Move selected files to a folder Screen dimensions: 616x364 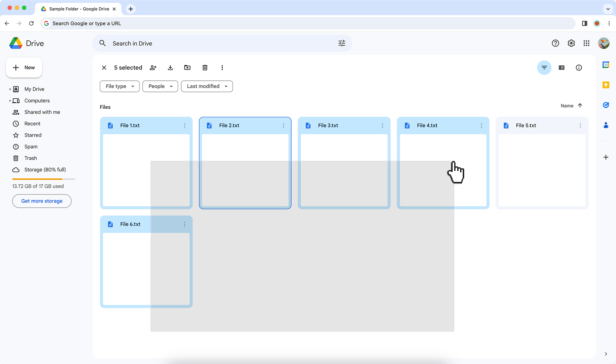[x=187, y=68]
